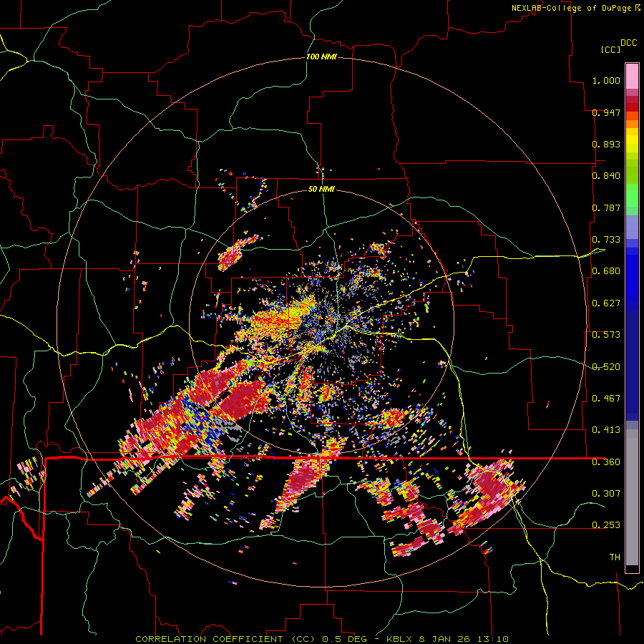Click the 0.787 legend value

pos(606,208)
